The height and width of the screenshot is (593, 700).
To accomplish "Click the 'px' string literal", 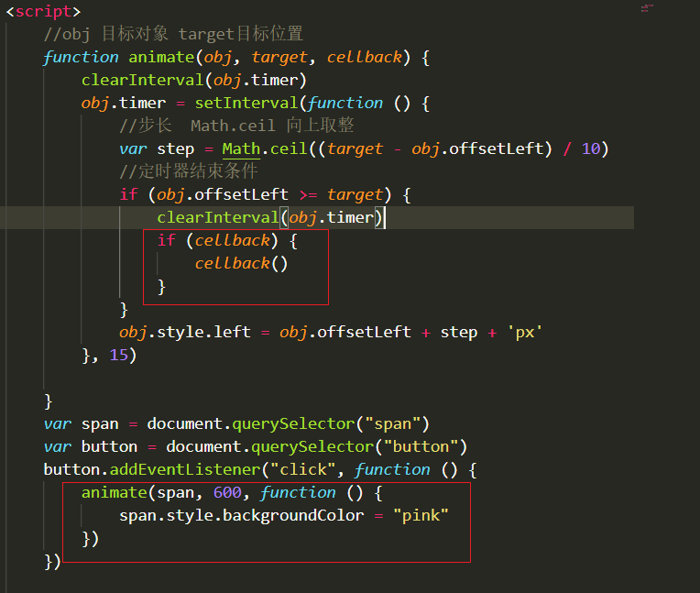I will pos(525,332).
